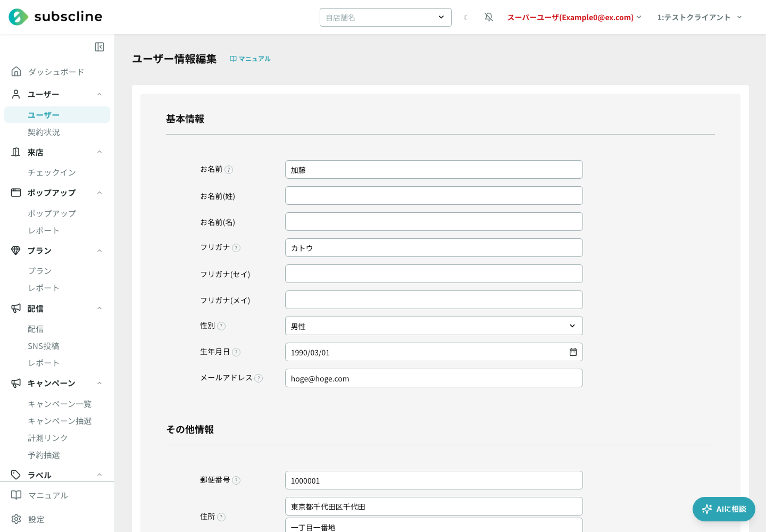This screenshot has width=766, height=532.
Task: Collapse the ラベル sidebar section
Action: coord(99,475)
